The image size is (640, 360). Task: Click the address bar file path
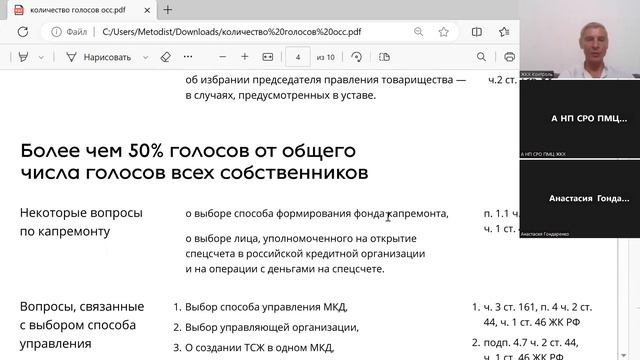click(x=232, y=32)
